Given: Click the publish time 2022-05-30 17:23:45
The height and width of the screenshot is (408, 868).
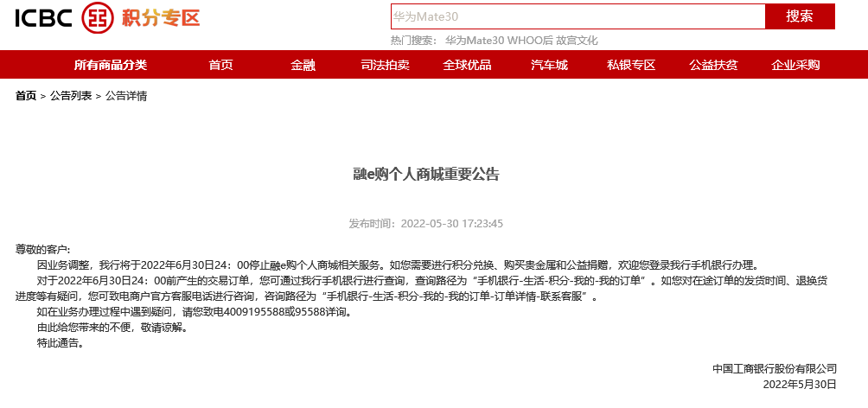Looking at the screenshot, I should coord(451,224).
